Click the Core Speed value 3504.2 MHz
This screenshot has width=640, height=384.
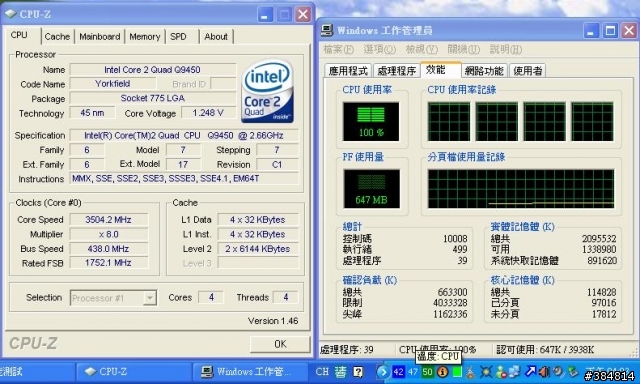(x=108, y=220)
